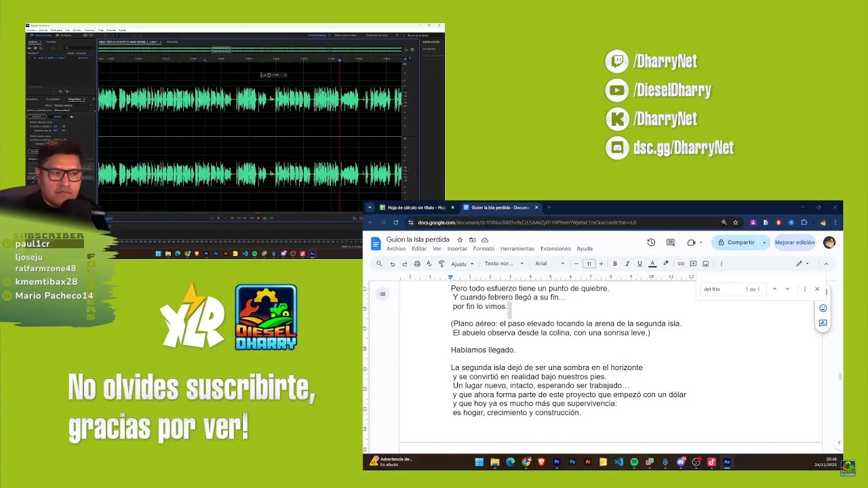This screenshot has height=488, width=868.
Task: Open Visual Studio Code from taskbar
Action: (618, 462)
